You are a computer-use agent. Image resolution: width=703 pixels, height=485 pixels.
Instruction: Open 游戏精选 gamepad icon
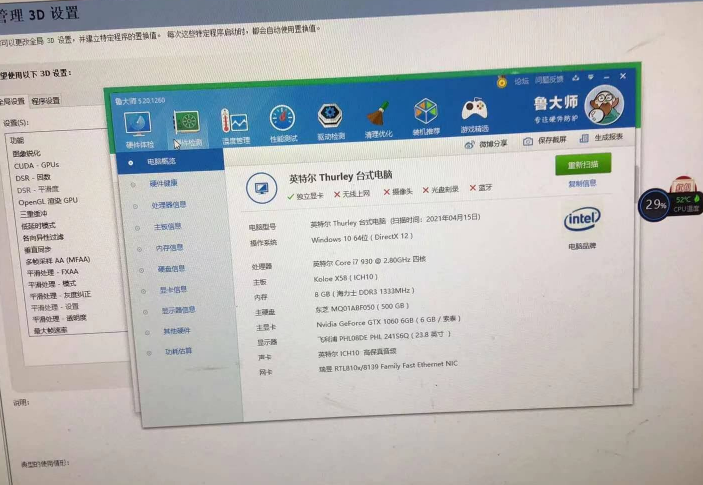pyautogui.click(x=474, y=109)
